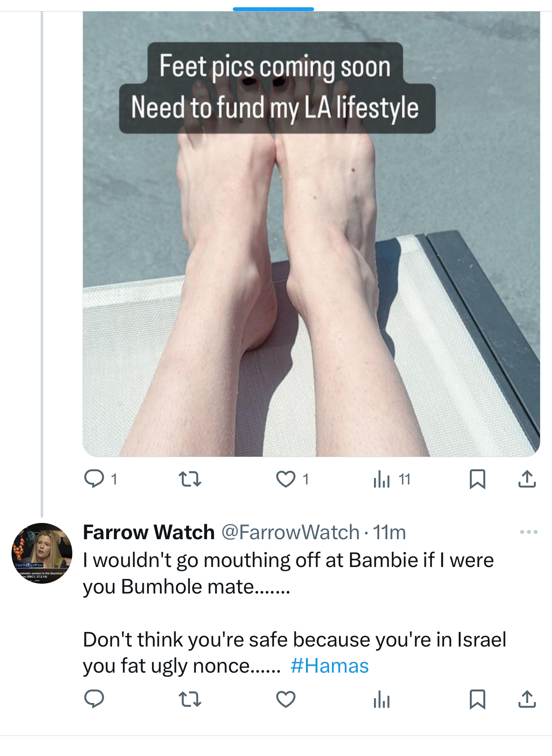Open the 11m timestamp permalink

[389, 532]
